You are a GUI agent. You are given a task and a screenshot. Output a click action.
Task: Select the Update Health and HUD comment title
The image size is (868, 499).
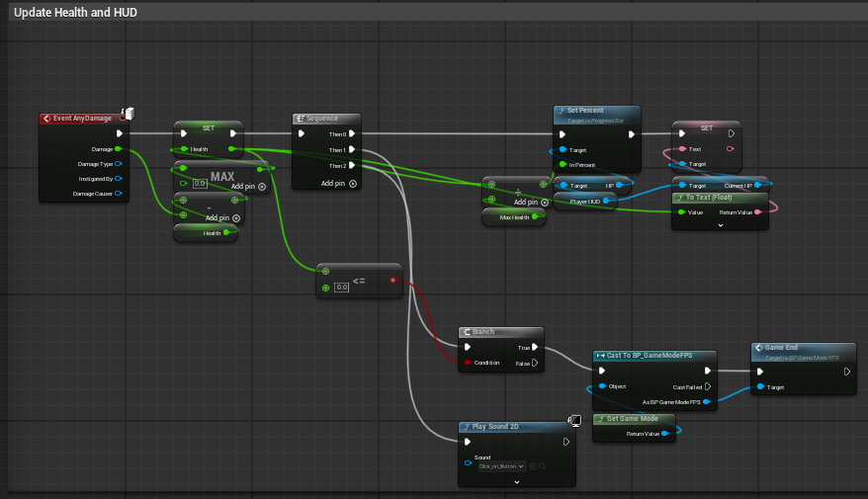point(75,12)
